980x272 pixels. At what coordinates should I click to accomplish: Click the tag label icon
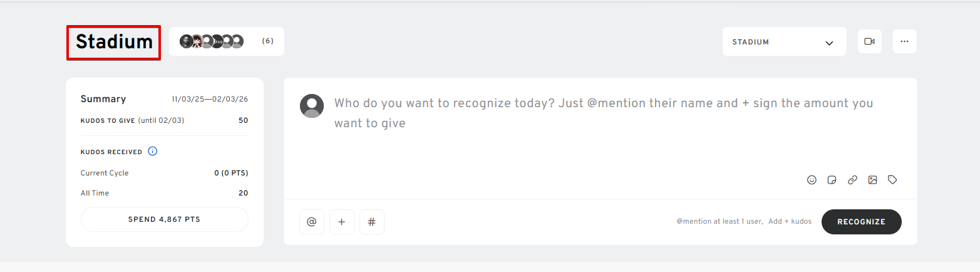click(x=893, y=180)
